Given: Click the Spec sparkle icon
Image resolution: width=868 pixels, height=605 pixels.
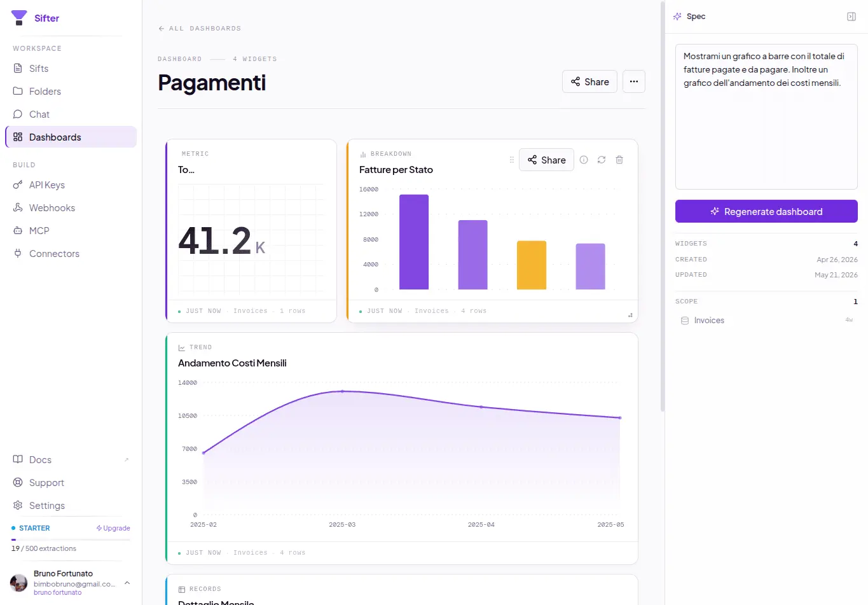Looking at the screenshot, I should tap(677, 17).
